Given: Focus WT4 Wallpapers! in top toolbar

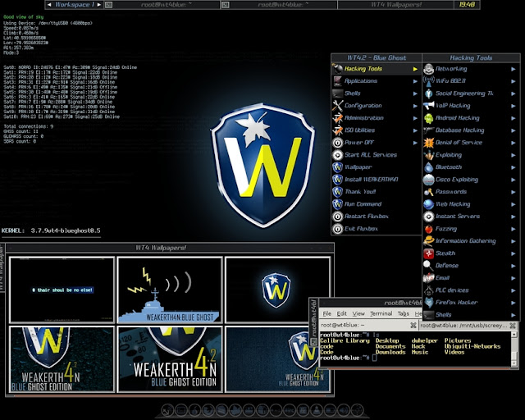Looking at the screenshot, I should (x=395, y=5).
